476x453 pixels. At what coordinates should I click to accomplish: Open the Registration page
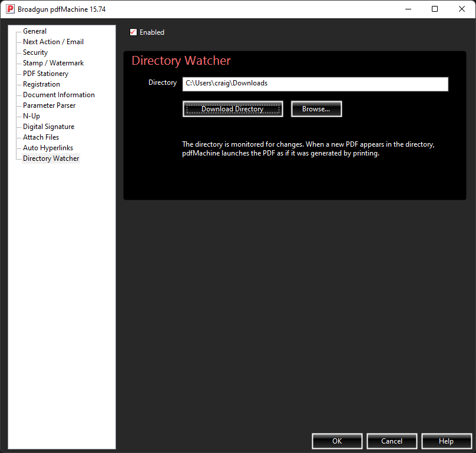click(x=41, y=84)
